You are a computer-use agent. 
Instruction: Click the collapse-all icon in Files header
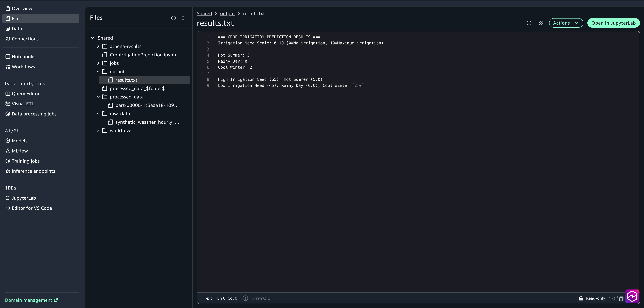tap(183, 18)
